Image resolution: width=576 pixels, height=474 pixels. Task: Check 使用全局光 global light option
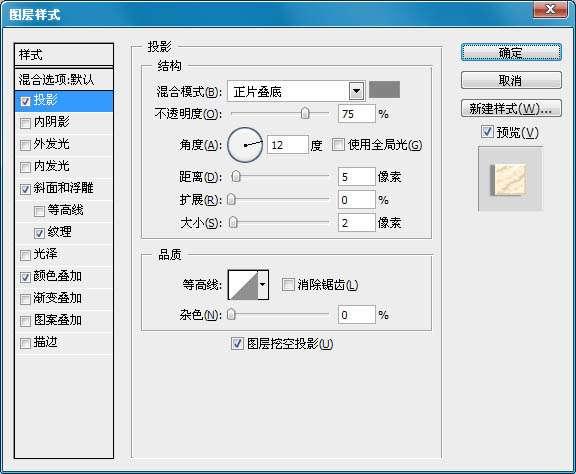coord(338,144)
